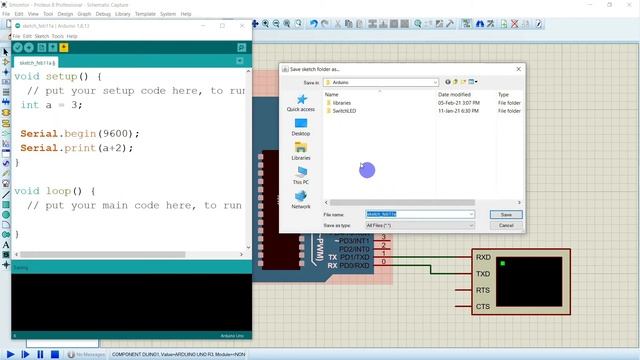Open Proteus Library menu
The height and width of the screenshot is (360, 640).
tap(122, 14)
